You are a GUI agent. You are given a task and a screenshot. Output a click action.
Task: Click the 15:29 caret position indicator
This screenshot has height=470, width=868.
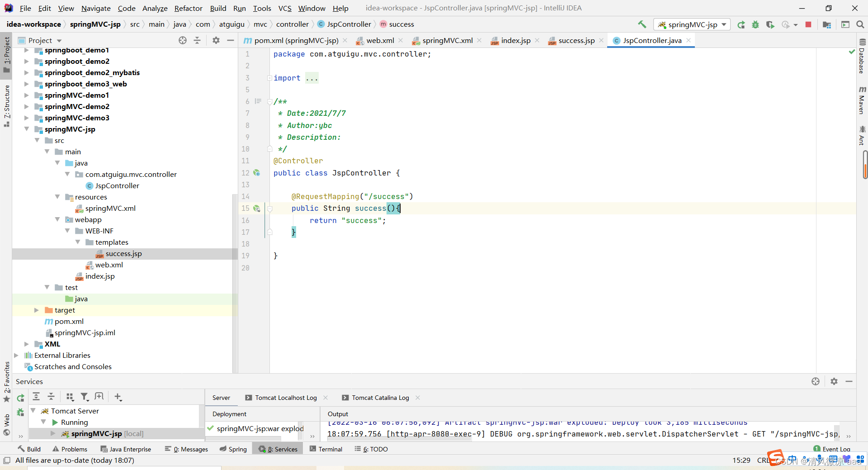coord(741,460)
